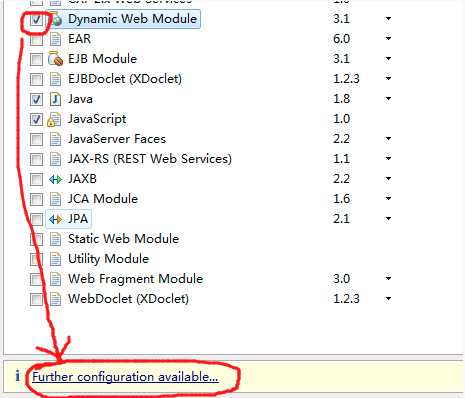
Task: Check the Static Web Module checkbox
Action: [36, 239]
